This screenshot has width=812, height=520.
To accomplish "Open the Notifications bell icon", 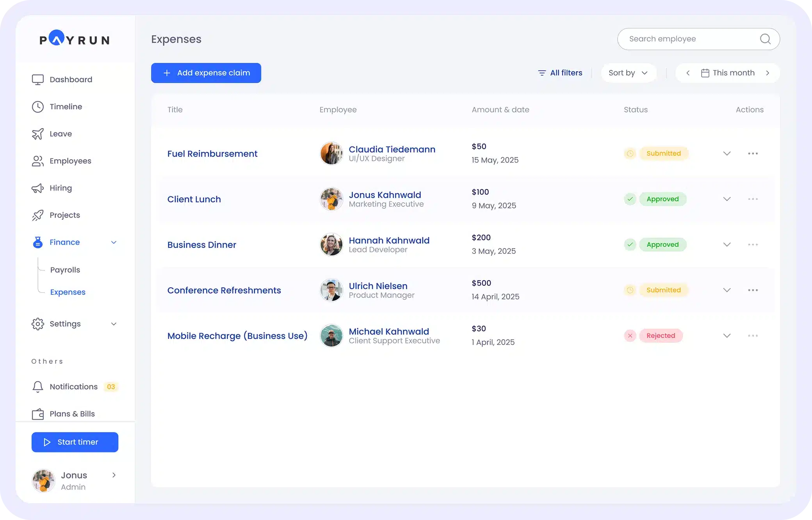I will (x=37, y=387).
